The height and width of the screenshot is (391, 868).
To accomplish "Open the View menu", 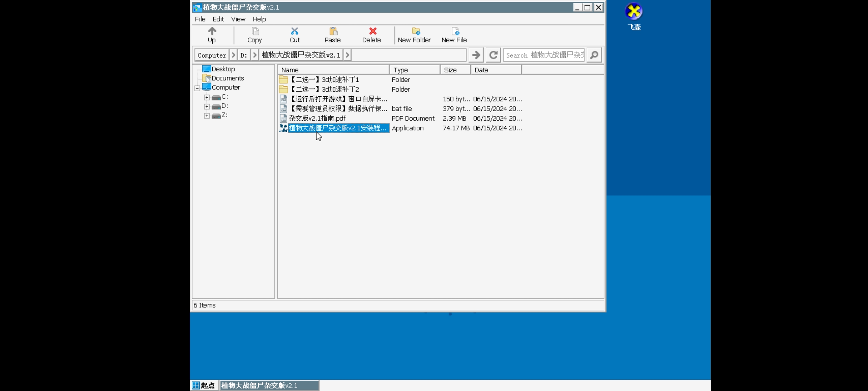I will [238, 19].
